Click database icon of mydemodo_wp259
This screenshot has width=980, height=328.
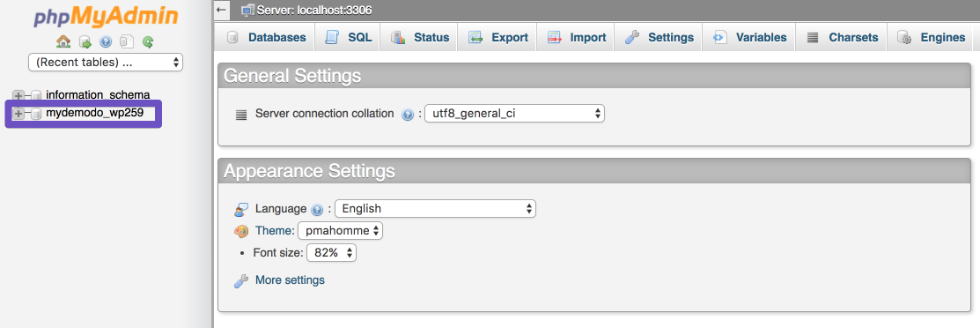point(36,113)
